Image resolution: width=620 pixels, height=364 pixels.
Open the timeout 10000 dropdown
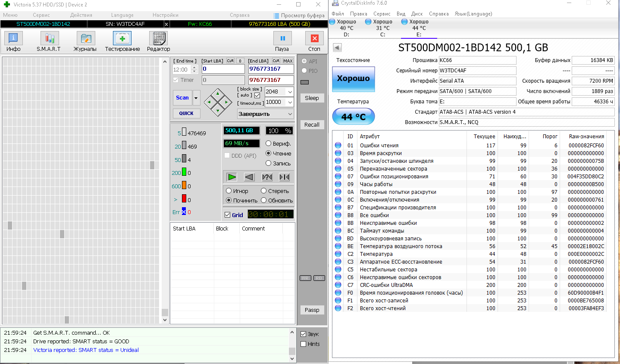point(290,102)
